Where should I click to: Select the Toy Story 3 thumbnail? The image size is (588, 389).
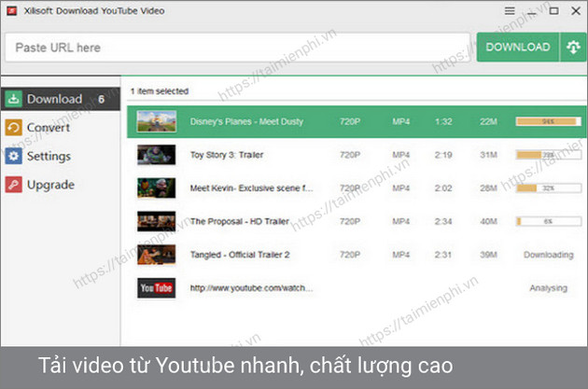pyautogui.click(x=157, y=155)
